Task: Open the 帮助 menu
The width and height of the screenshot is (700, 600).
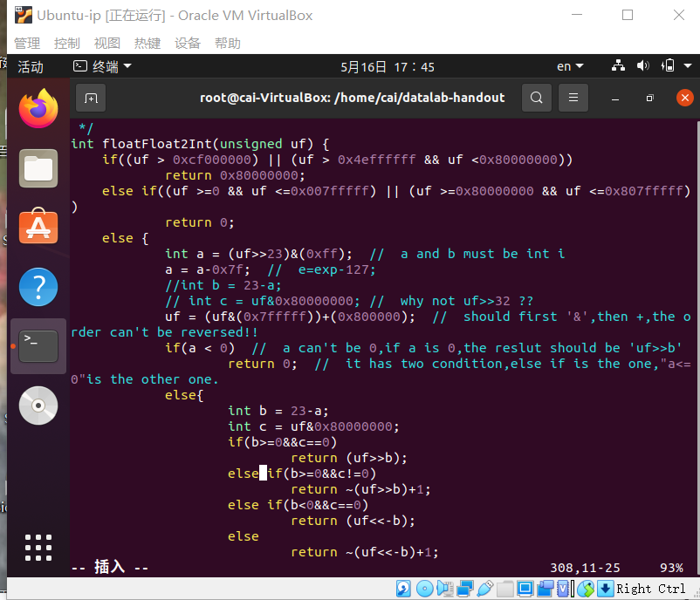Action: (x=228, y=44)
